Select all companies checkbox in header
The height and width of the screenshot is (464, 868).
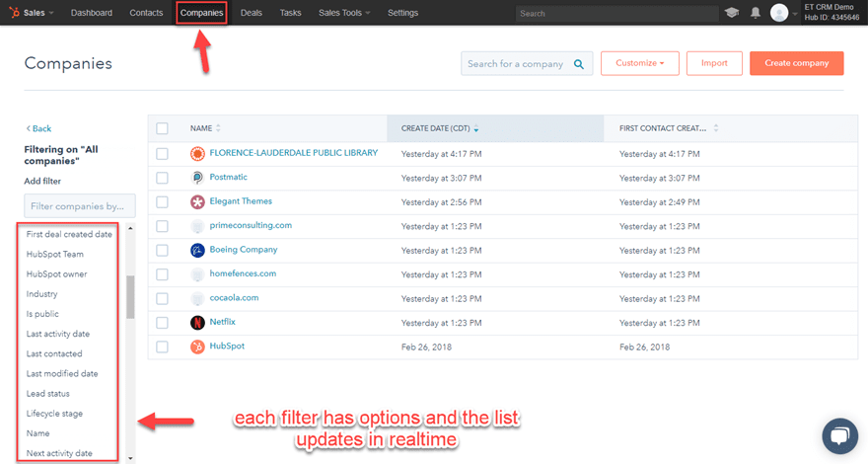(162, 128)
